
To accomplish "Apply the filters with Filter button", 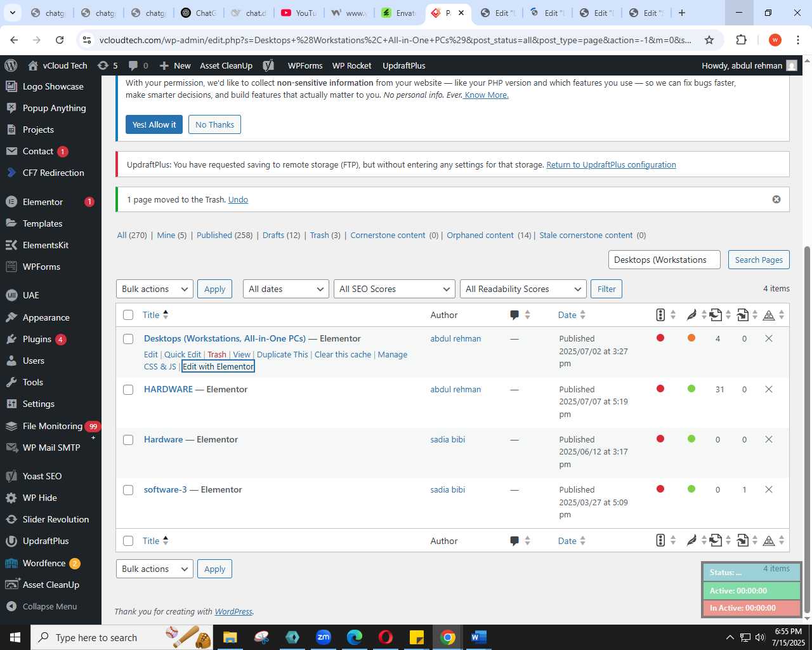I will (606, 289).
